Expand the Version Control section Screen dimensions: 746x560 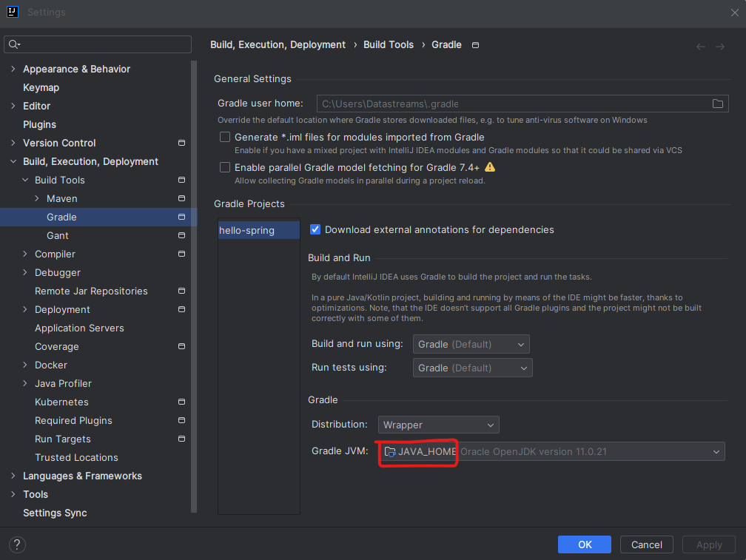tap(13, 143)
